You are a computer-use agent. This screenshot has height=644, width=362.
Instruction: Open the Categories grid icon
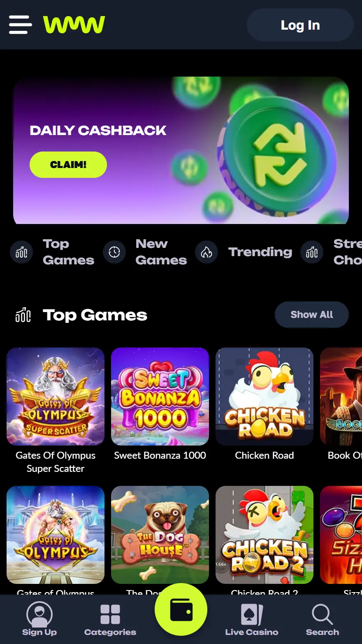110,614
